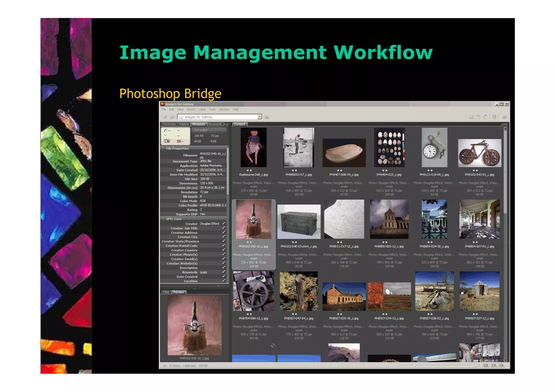This screenshot has width=555, height=392.
Task: Switch to the Keywords tab
Action: (x=215, y=124)
